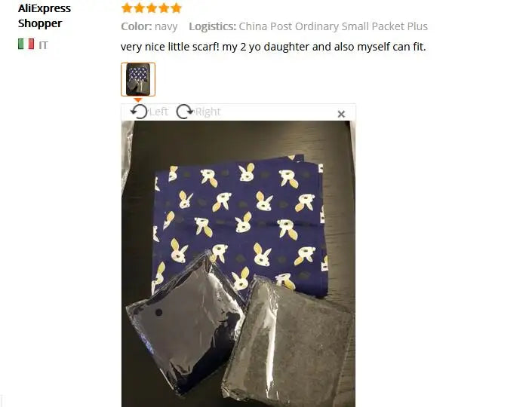This screenshot has height=407, width=532.
Task: Click the "very nice little scarf" review text
Action: pyautogui.click(x=170, y=47)
